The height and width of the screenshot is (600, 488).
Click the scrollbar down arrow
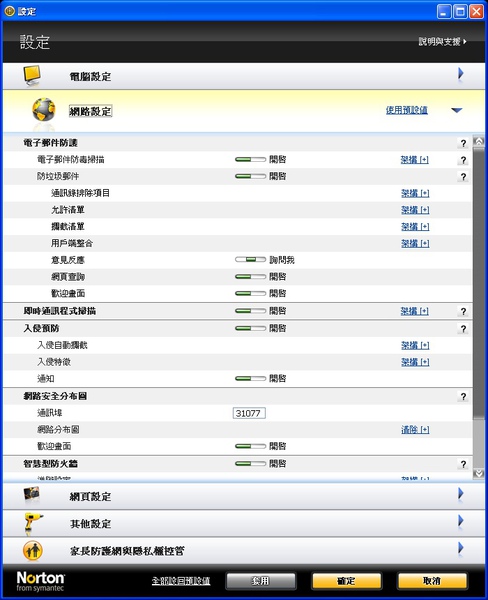pyautogui.click(x=478, y=474)
